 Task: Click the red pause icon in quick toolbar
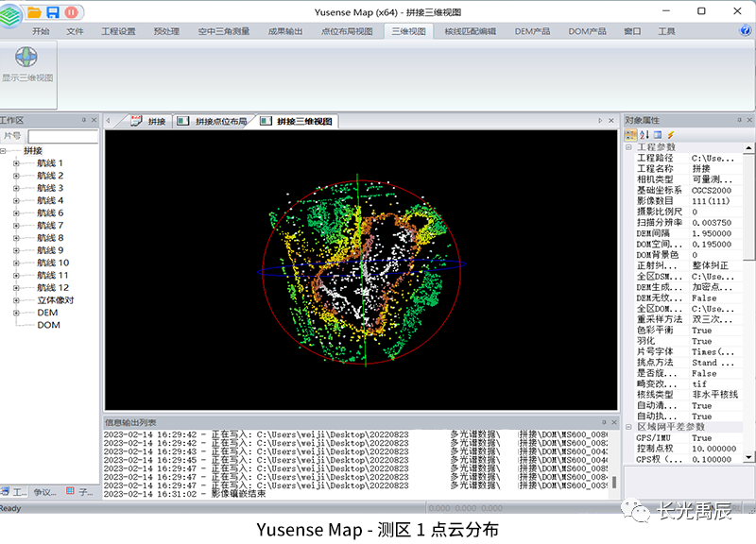(72, 11)
